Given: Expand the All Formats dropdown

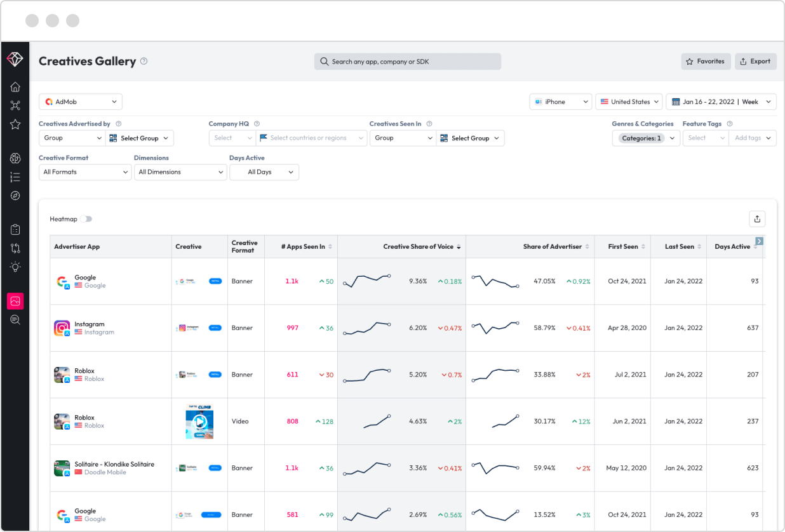Looking at the screenshot, I should pyautogui.click(x=85, y=172).
